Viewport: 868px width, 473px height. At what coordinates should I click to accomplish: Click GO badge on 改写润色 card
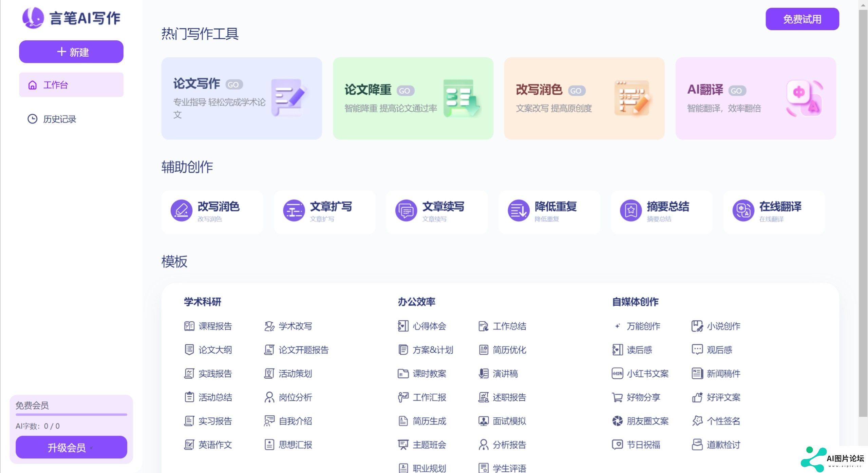[x=577, y=91]
